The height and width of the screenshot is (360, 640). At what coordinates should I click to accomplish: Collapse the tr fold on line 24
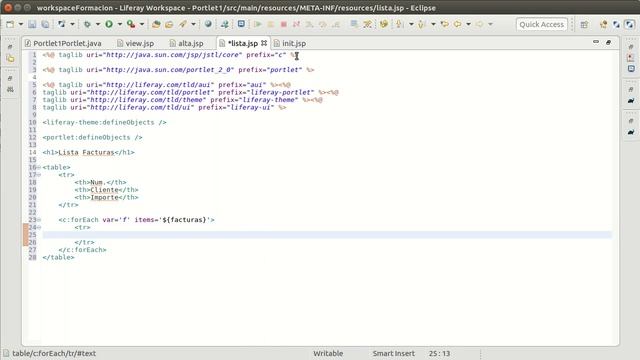[39, 227]
